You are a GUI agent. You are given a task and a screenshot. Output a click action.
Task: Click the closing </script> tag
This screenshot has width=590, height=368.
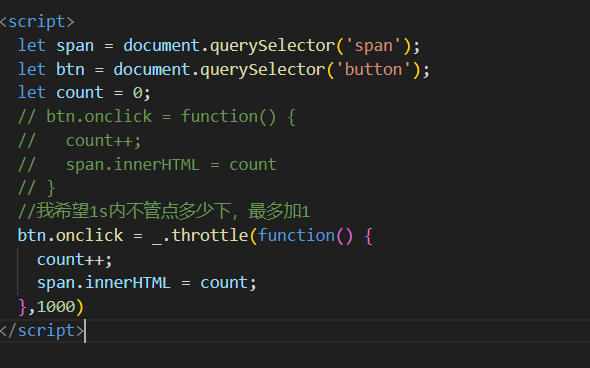[x=42, y=331]
